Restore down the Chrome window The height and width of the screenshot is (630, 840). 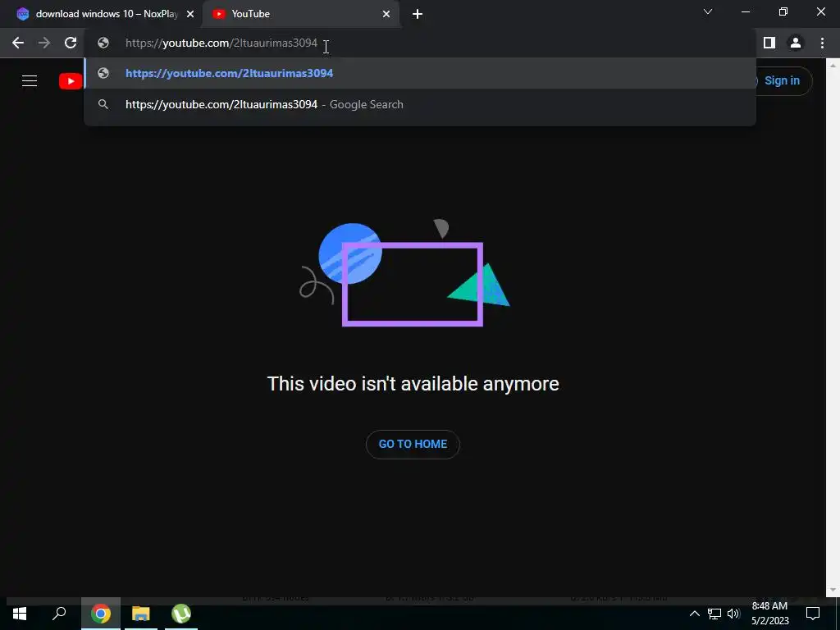[783, 11]
